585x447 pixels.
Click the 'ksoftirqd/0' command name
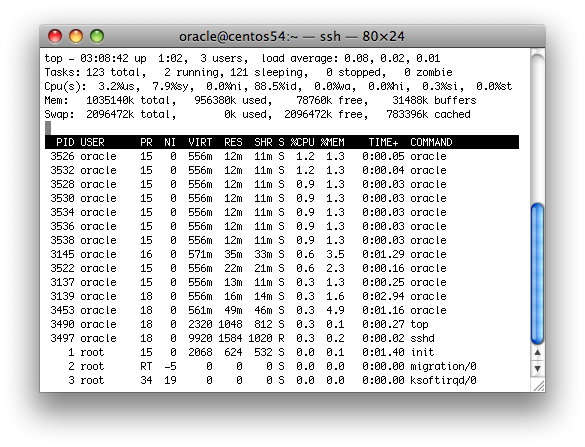pyautogui.click(x=443, y=381)
